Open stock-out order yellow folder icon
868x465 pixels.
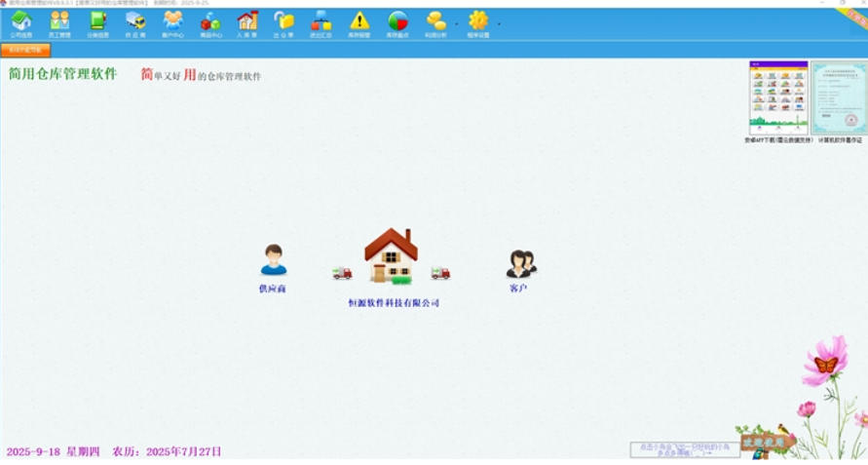click(x=283, y=23)
